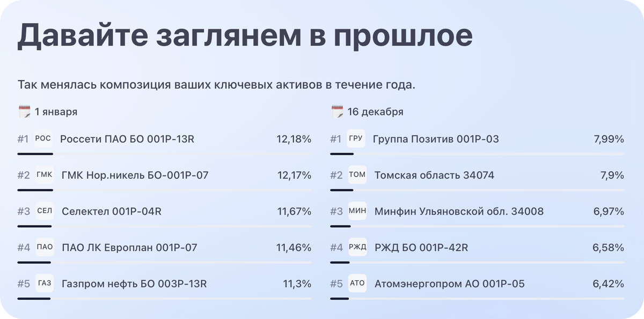Click the calendar icon beside 16 декабря

337,112
